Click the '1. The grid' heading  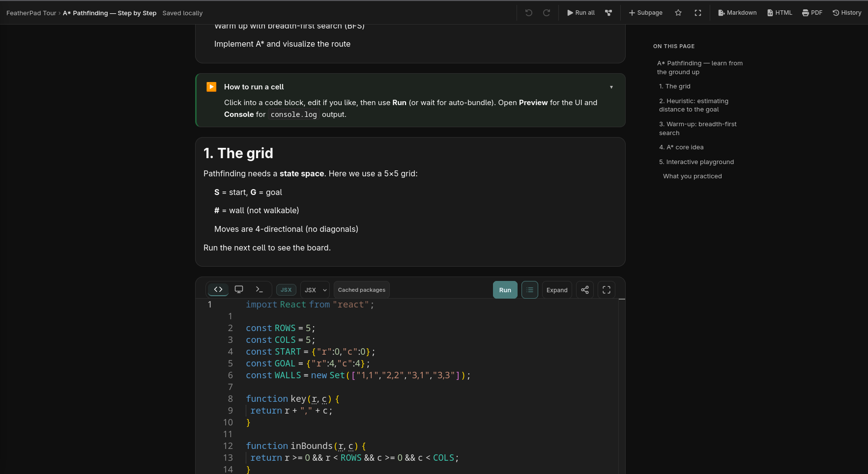[x=238, y=153]
